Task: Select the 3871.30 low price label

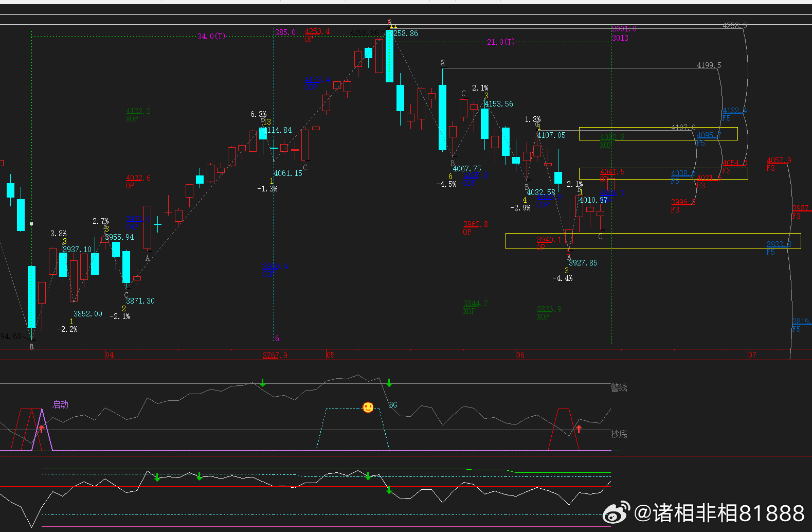Action: (140, 301)
